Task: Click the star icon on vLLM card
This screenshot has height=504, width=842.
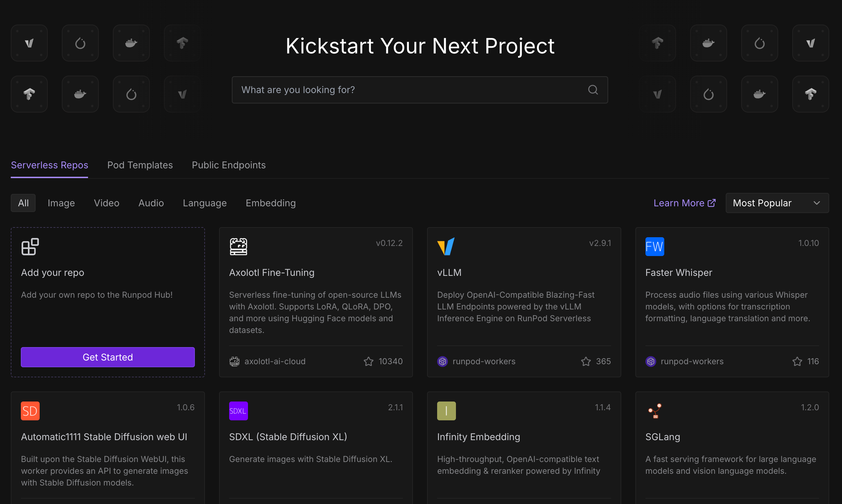Action: [x=586, y=361]
